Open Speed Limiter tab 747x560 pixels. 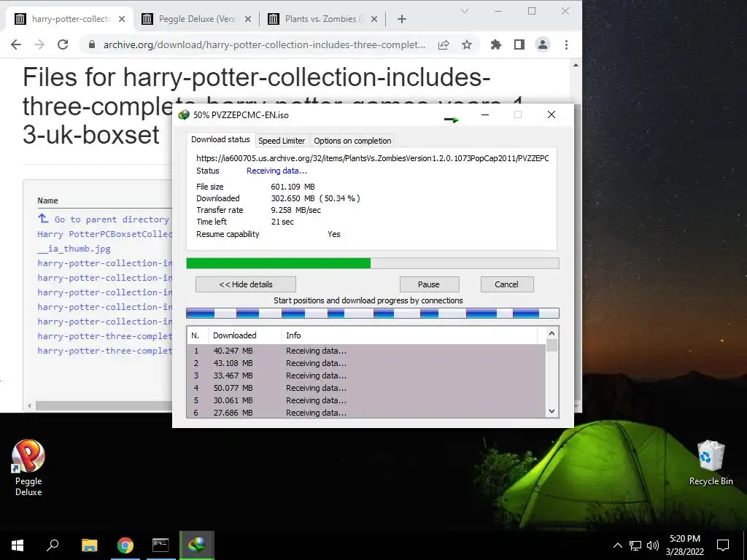[x=282, y=141]
